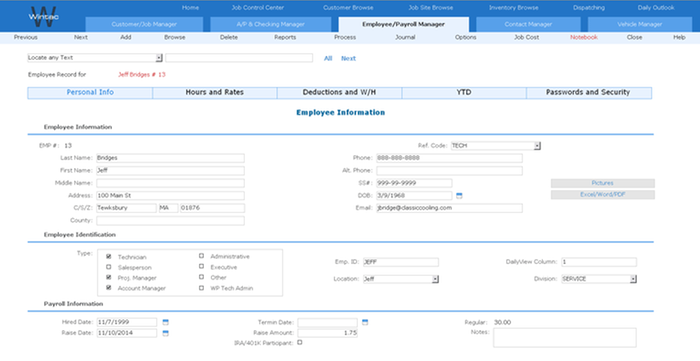Open the Location dropdown

[x=435, y=279]
